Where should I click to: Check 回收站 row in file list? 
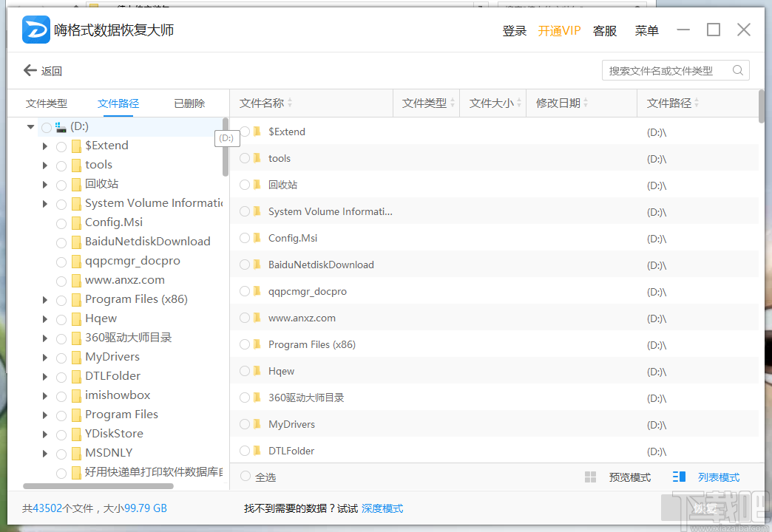[x=245, y=185]
